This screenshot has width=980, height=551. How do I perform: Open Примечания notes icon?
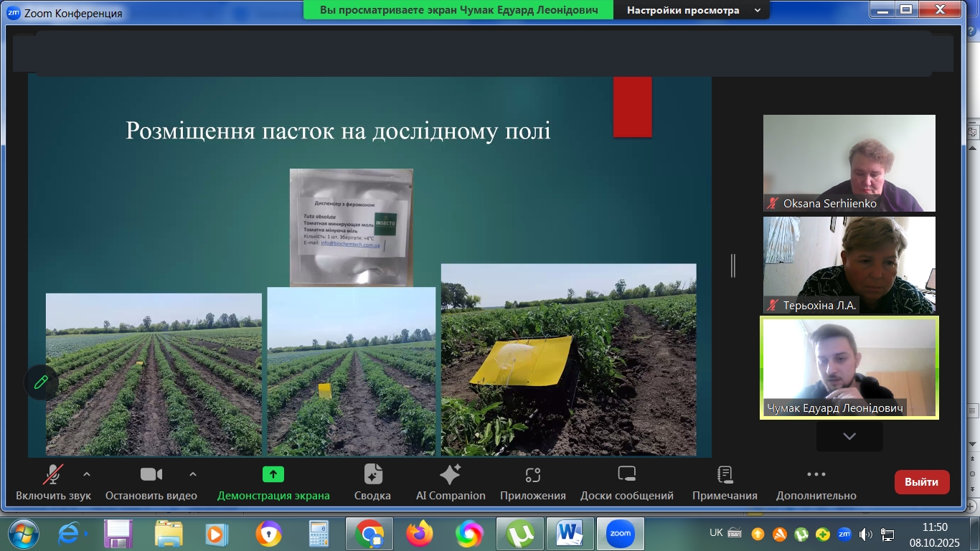point(725,475)
